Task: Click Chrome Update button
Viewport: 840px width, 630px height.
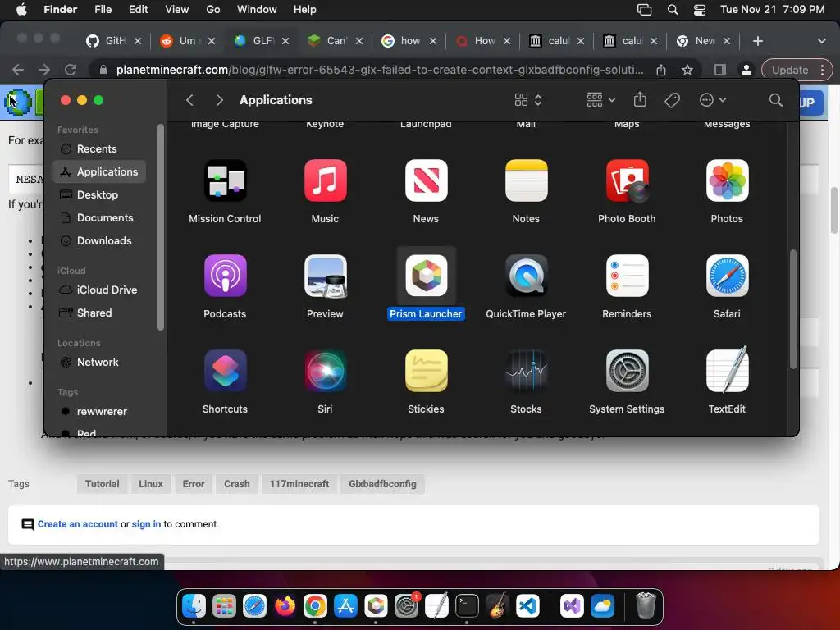Action: pyautogui.click(x=790, y=70)
